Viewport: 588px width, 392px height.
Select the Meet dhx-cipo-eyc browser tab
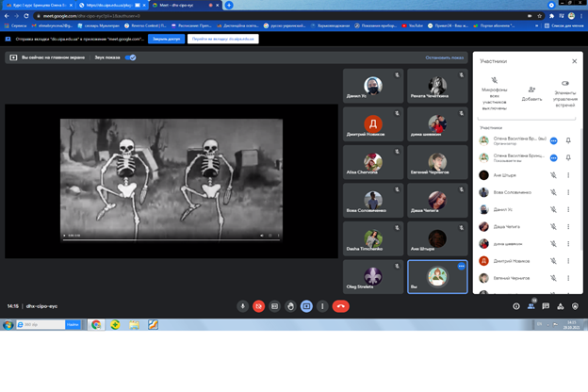186,6
